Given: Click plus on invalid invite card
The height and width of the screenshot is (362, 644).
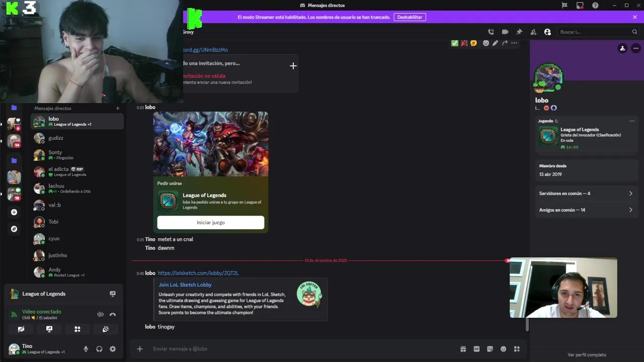Looking at the screenshot, I should click(293, 66).
